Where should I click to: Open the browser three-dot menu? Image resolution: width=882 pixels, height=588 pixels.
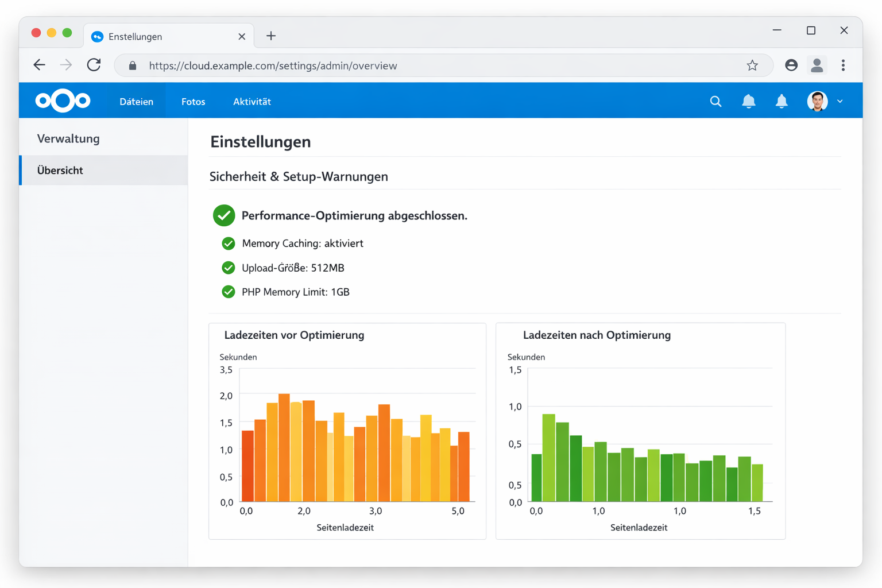pos(844,65)
